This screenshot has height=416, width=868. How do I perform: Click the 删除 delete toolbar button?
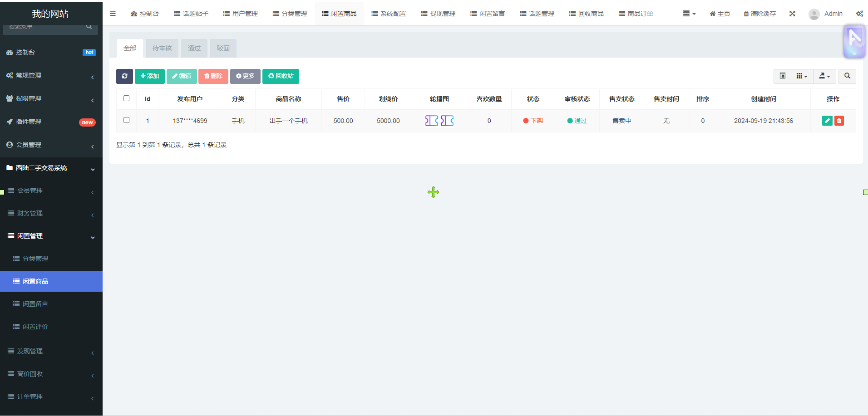[x=213, y=76]
